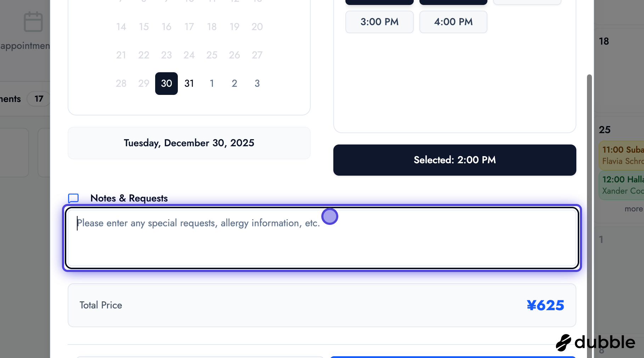Viewport: 644px width, 358px height.
Task: Click the calendar icon above appointments
Action: tap(33, 22)
